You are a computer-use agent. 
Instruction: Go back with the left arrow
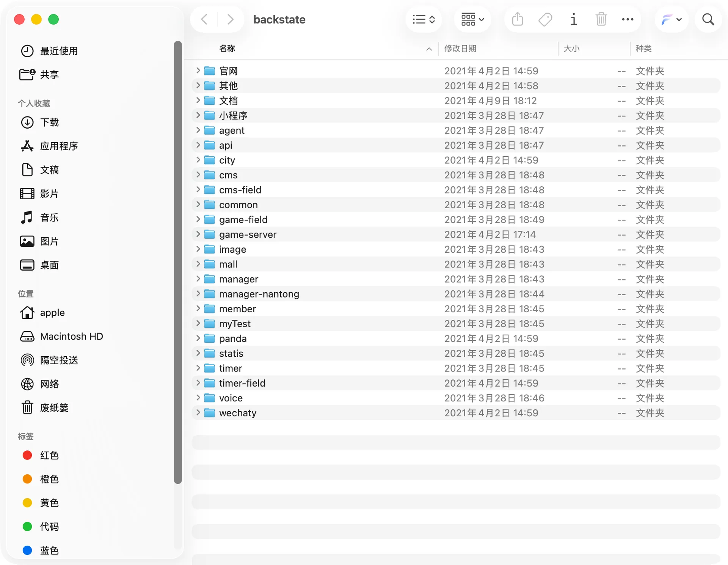(x=204, y=19)
